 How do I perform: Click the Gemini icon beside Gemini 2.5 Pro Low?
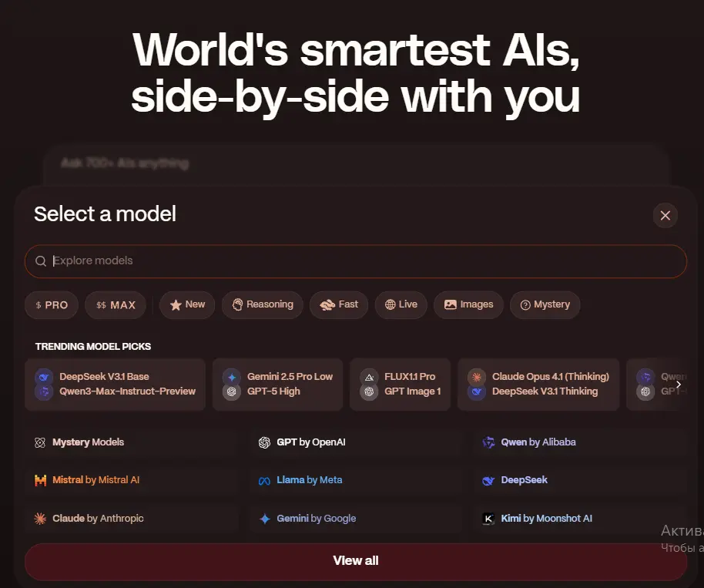232,377
